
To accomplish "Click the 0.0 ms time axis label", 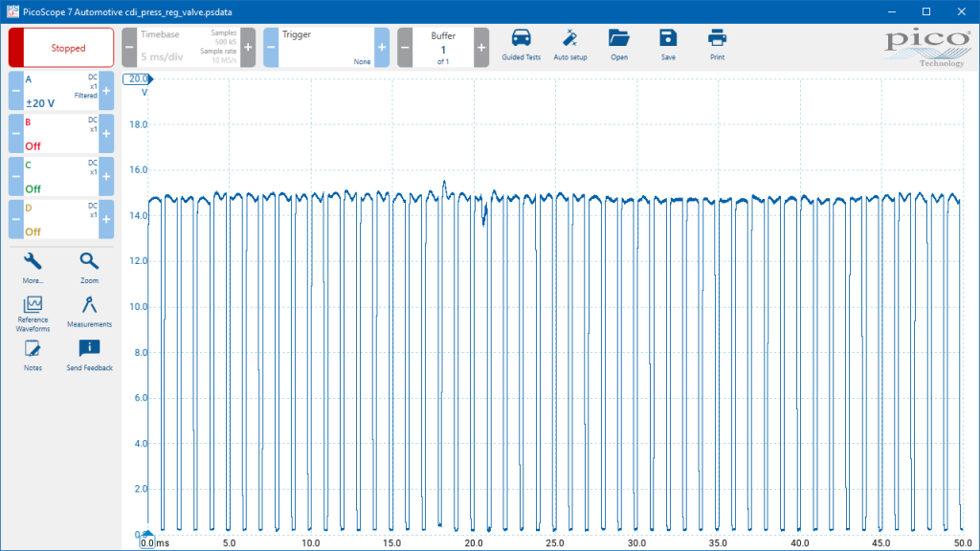I will [x=146, y=543].
